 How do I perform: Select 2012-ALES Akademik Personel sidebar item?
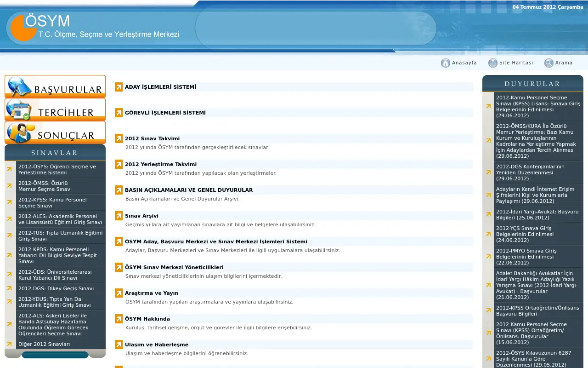click(x=60, y=219)
